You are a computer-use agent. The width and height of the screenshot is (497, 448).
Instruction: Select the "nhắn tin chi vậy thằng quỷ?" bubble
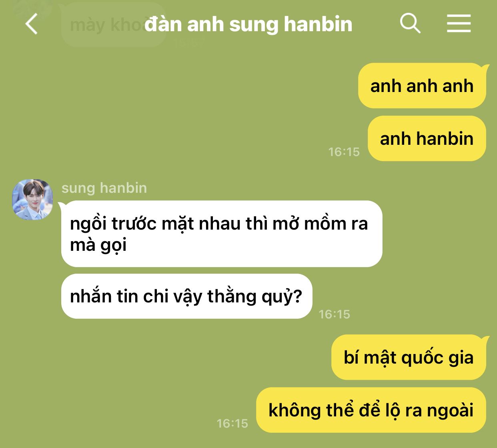click(186, 296)
